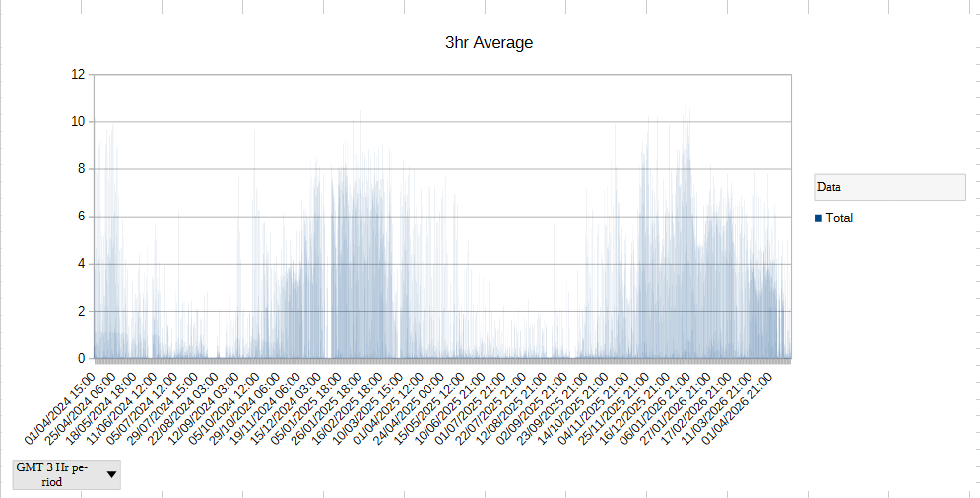Select the Total legend entry label
The image size is (980, 498).
(839, 218)
